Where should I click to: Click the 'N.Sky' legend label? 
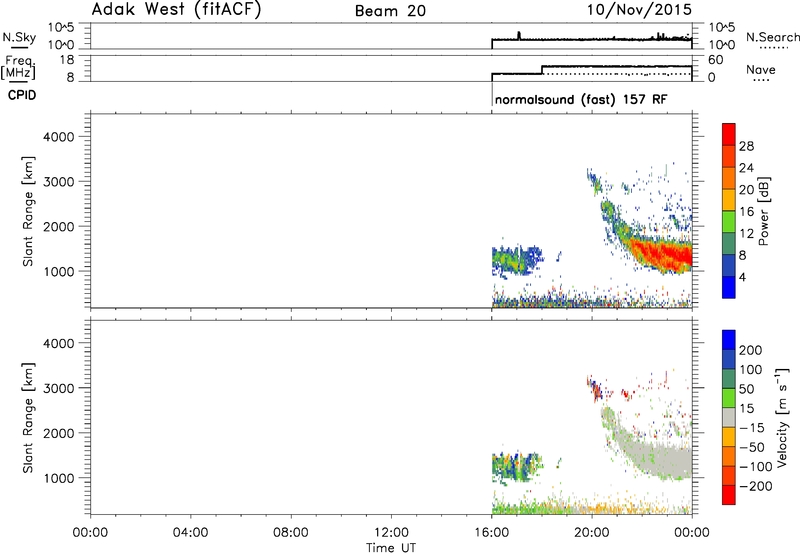click(19, 37)
